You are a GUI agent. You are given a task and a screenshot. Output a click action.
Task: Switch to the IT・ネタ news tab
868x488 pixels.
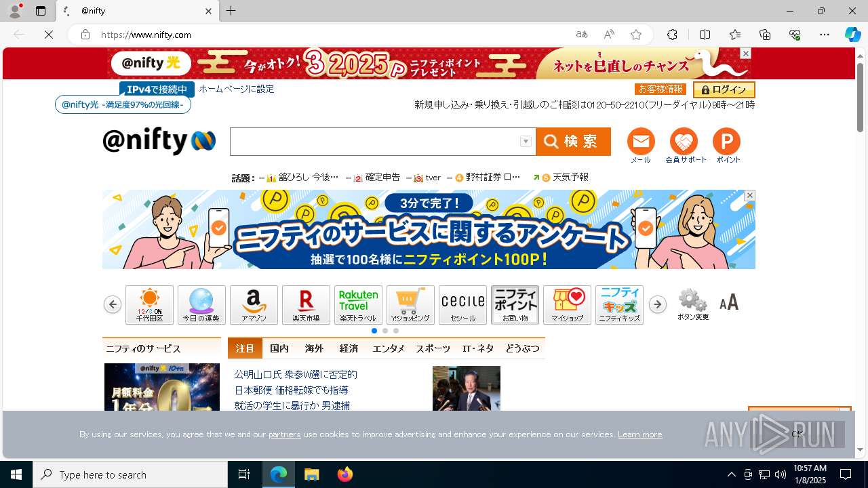pos(478,348)
